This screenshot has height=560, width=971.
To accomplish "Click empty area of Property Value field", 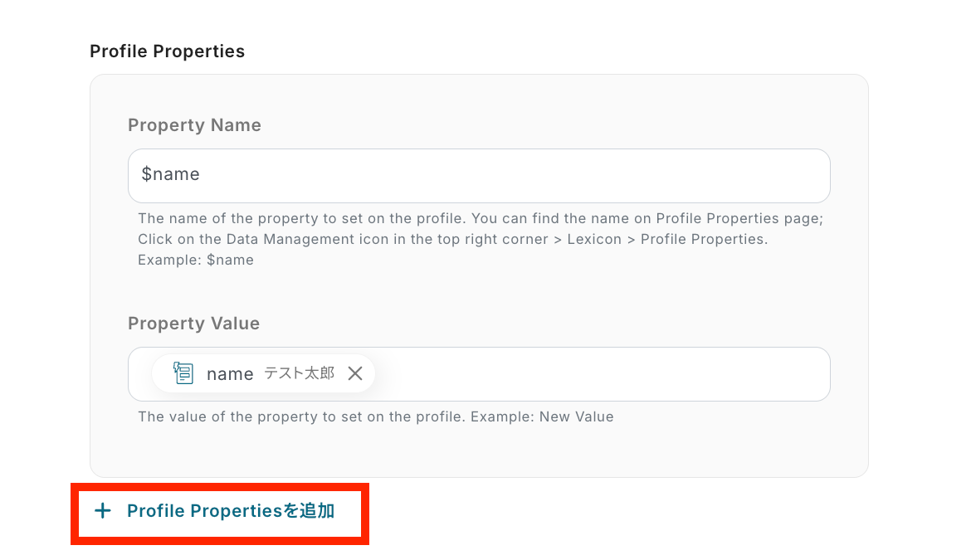I will coord(598,374).
